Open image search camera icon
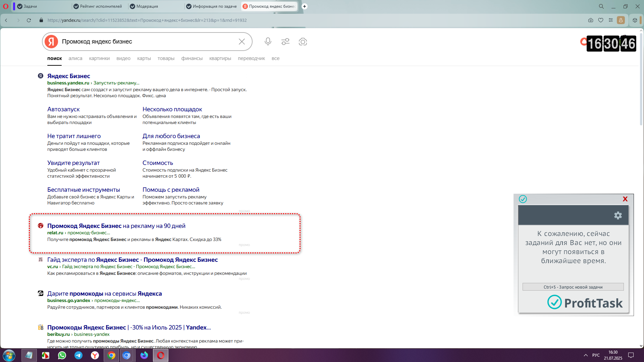Viewport: 644px width, 362px height. coord(303,42)
